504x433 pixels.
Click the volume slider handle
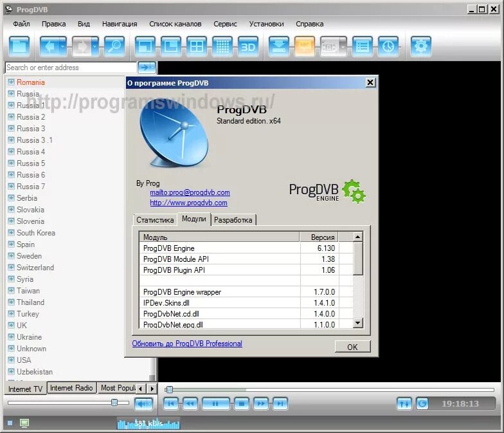click(x=114, y=403)
